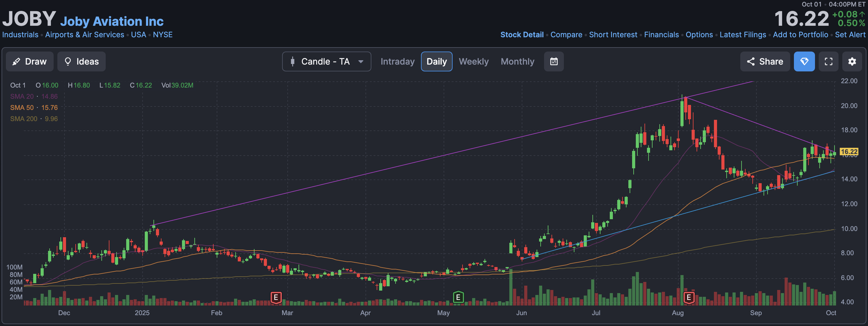This screenshot has width=868, height=326.
Task: Toggle fullscreen chart view
Action: [x=828, y=61]
